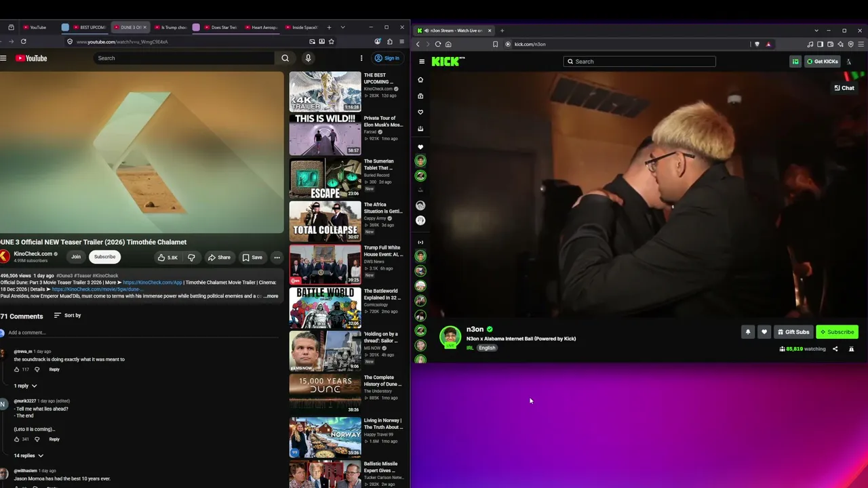Dislike the comment by @murik3227
Viewport: 868px width, 488px height.
click(x=37, y=439)
